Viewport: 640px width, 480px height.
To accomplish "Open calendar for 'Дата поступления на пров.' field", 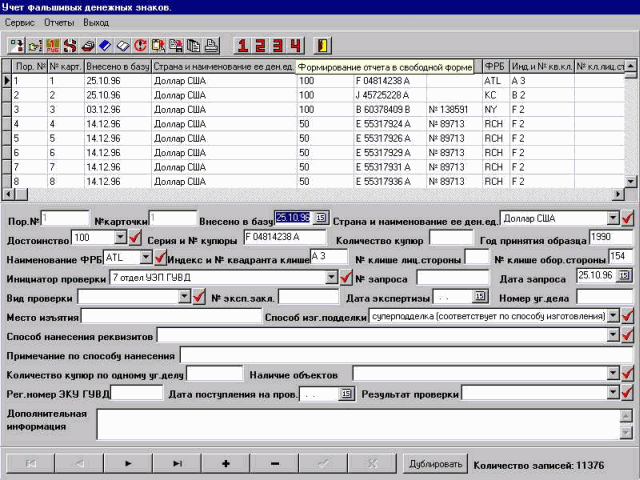I will [x=346, y=393].
